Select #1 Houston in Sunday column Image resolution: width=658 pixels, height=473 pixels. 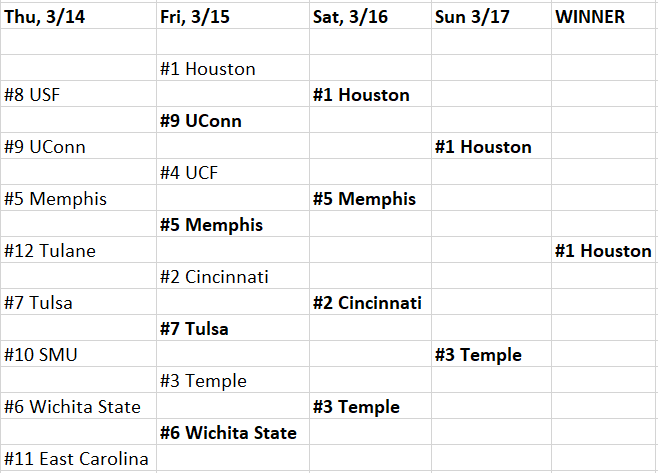tap(491, 146)
